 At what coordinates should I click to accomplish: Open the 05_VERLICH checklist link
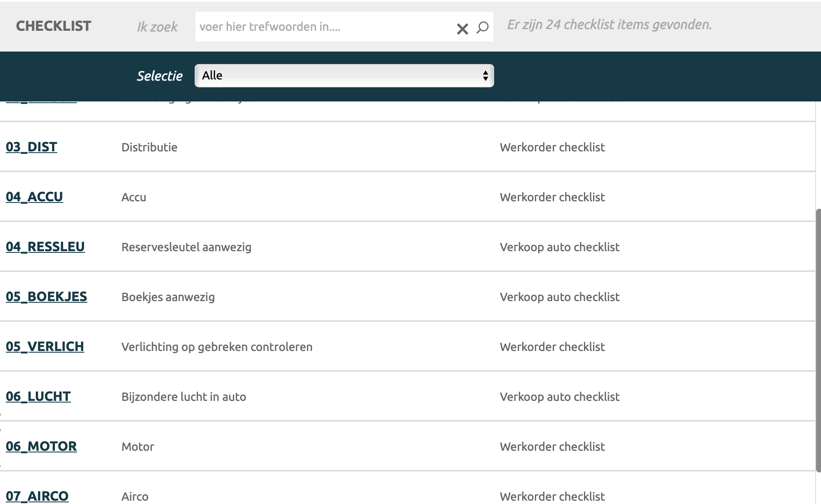pos(45,346)
